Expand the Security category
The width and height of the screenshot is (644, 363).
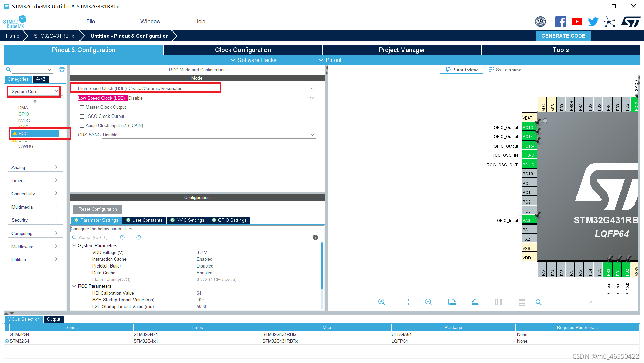tap(34, 220)
